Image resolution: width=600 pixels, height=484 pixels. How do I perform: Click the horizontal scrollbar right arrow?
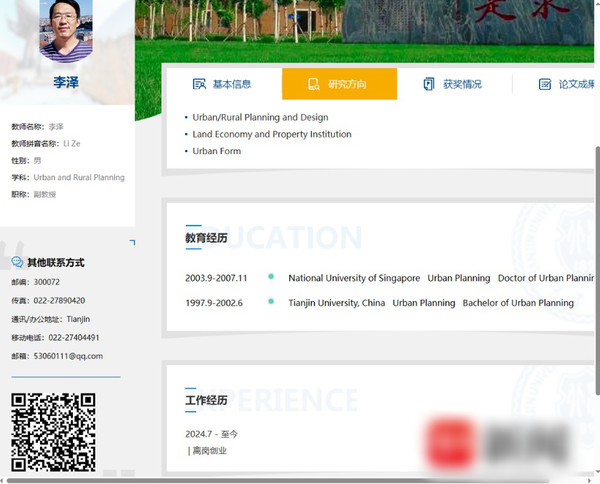589,481
